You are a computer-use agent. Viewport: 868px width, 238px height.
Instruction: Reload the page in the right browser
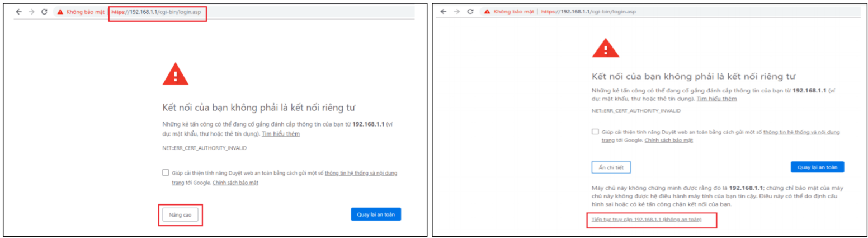470,11
